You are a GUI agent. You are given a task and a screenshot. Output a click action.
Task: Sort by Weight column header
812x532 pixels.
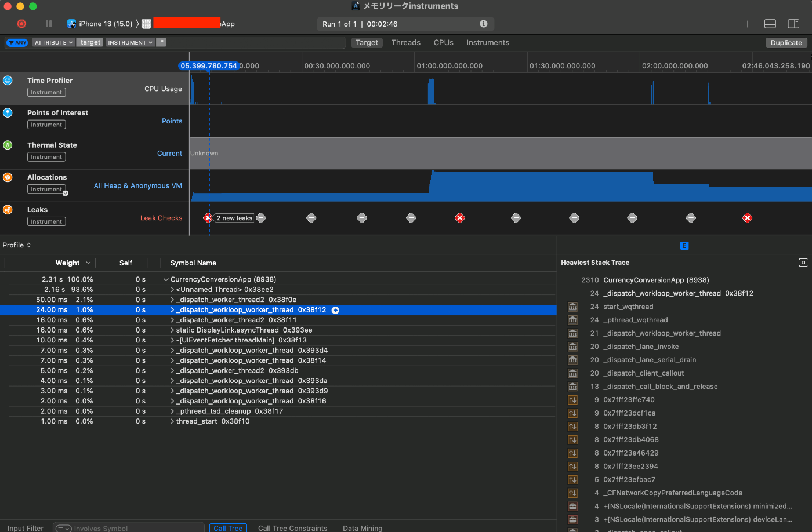point(68,263)
